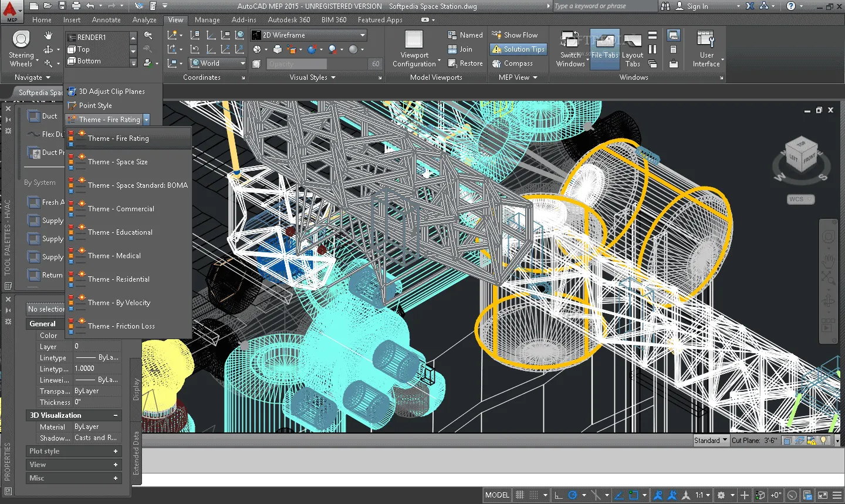
Task: Click the Viewport Configuration icon
Action: (414, 40)
